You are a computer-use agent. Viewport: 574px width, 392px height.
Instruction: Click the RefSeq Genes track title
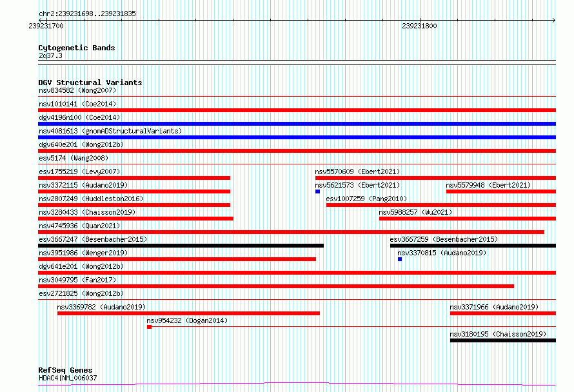coord(65,371)
